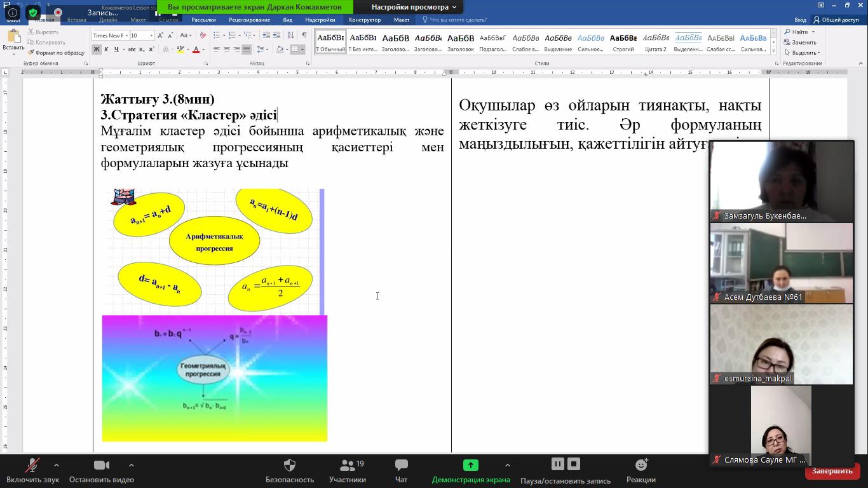
Task: Open borders dropdown arrow
Action: (303, 49)
